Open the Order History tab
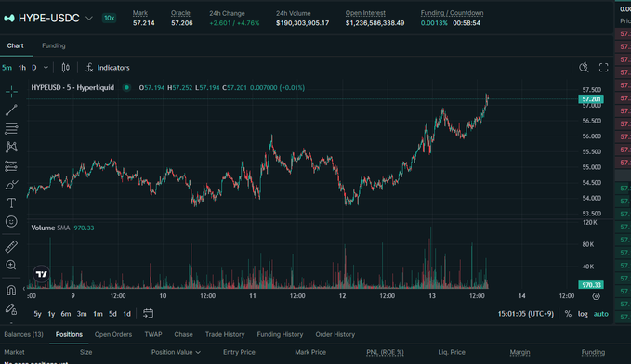 click(335, 334)
